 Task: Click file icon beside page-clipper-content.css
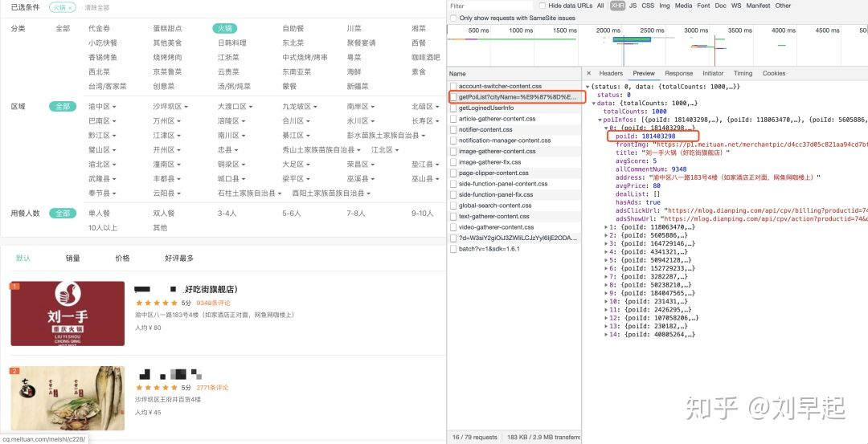coord(453,173)
